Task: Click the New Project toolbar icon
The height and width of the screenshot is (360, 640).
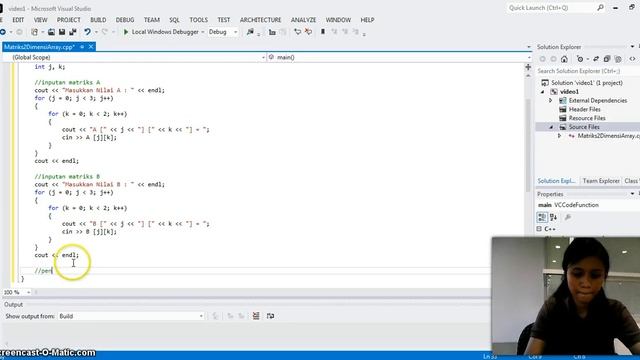Action: 35,32
